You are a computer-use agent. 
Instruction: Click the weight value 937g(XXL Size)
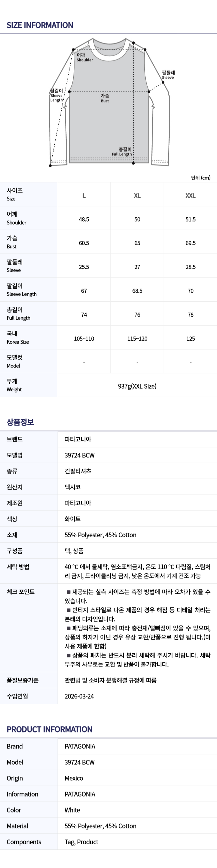click(137, 386)
